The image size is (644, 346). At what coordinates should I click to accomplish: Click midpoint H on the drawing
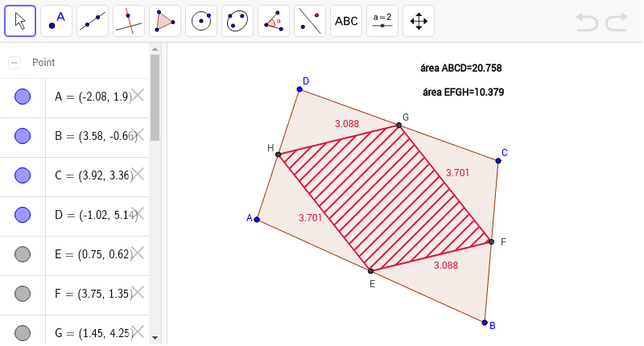point(279,154)
